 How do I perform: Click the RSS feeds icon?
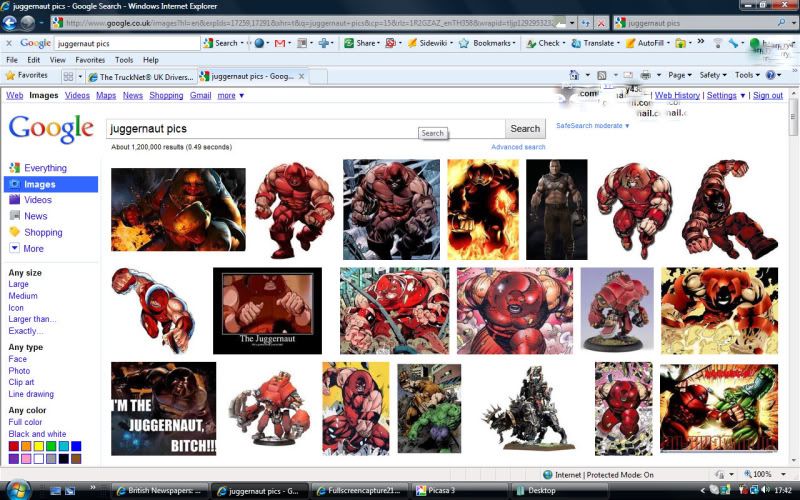[602, 75]
